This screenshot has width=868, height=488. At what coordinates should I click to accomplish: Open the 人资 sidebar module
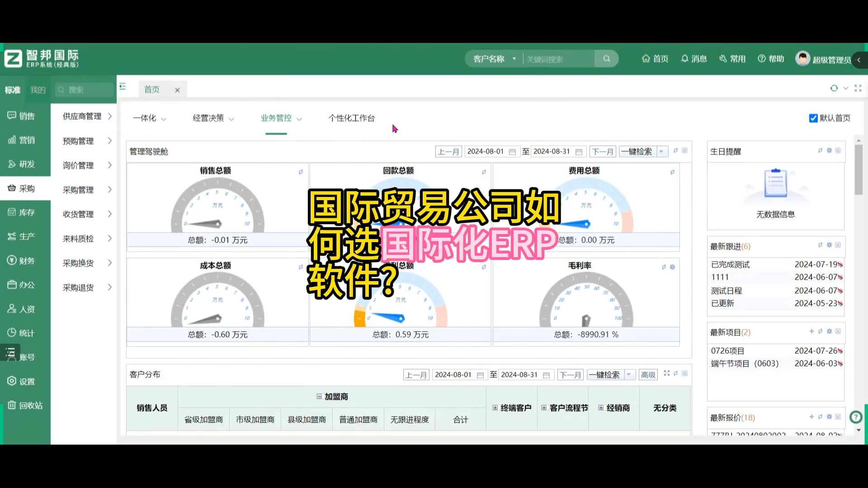(21, 309)
